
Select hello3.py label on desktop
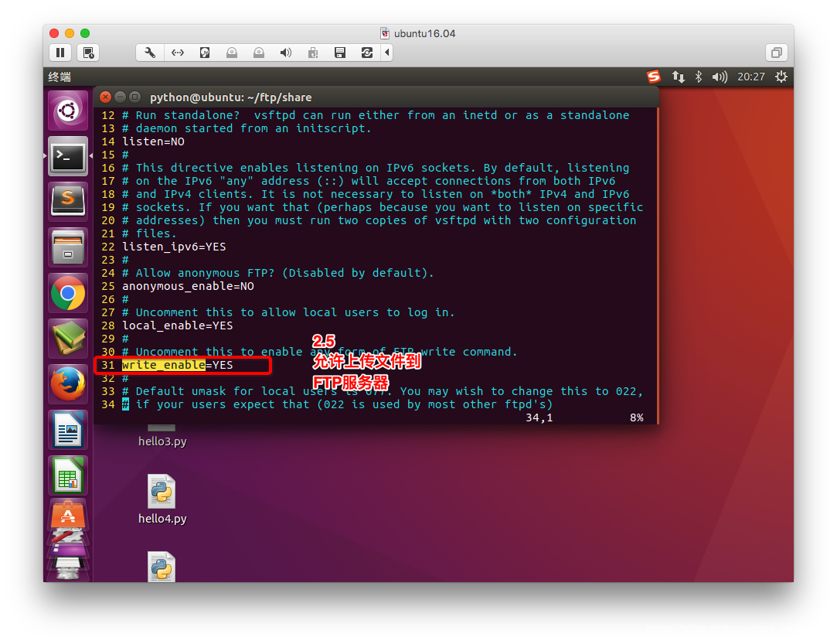click(162, 441)
